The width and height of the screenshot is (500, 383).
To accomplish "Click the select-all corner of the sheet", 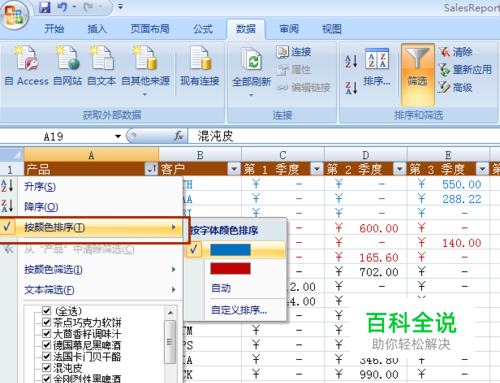I will tap(12, 155).
